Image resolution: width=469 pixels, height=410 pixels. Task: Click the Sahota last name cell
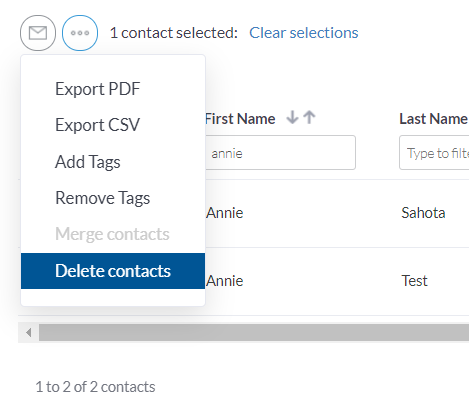423,213
